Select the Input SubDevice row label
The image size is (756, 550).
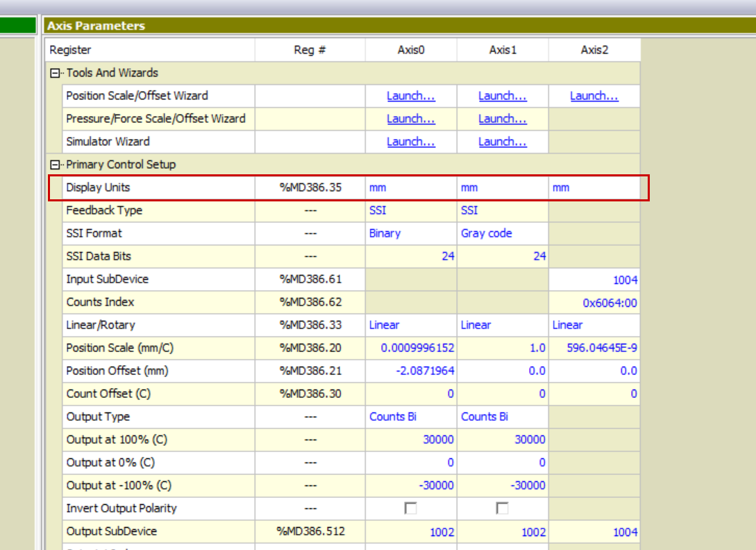[107, 279]
